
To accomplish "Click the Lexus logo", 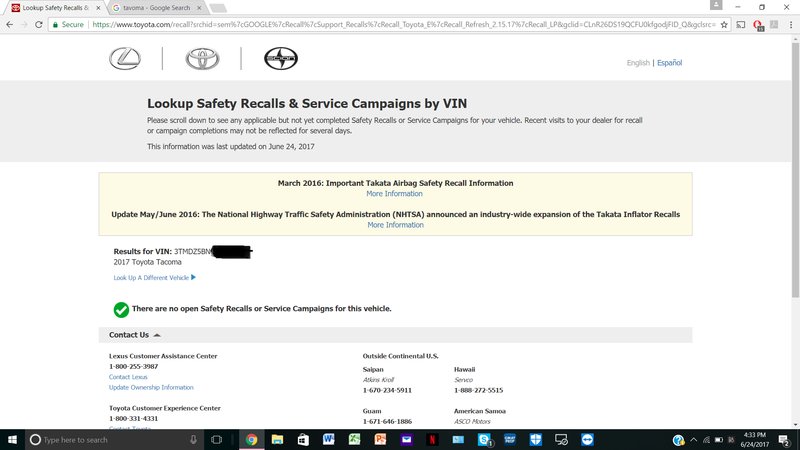I will pyautogui.click(x=125, y=58).
